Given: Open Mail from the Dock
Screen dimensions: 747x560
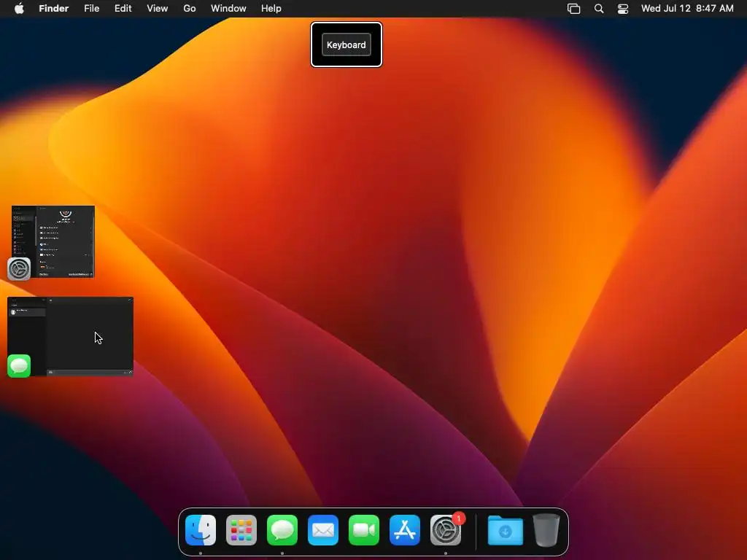Looking at the screenshot, I should tap(323, 530).
